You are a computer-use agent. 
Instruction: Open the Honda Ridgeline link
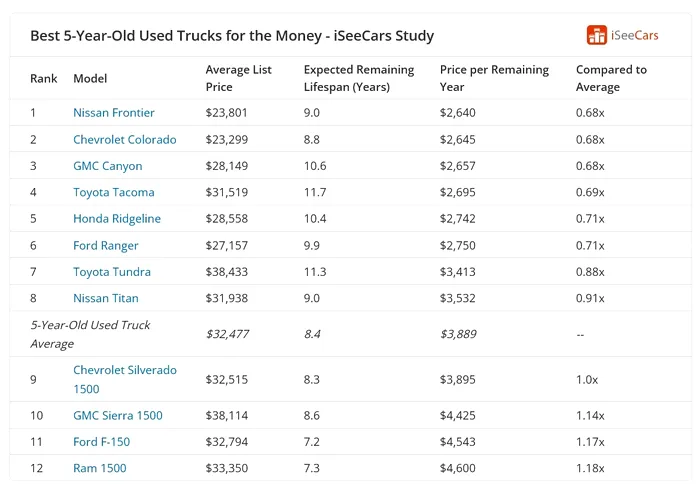coord(116,219)
